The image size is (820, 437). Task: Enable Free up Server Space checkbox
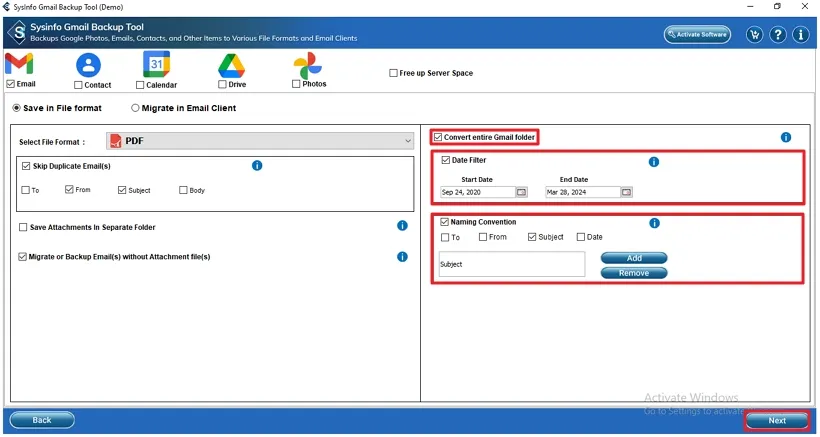393,73
